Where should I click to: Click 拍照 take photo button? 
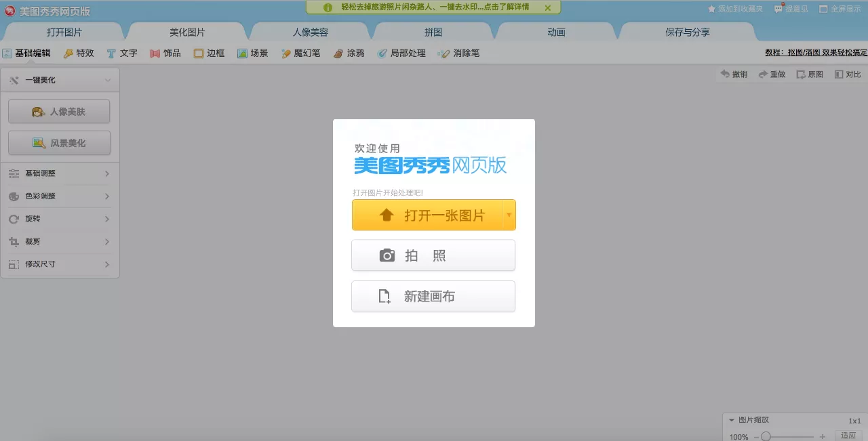click(x=433, y=255)
